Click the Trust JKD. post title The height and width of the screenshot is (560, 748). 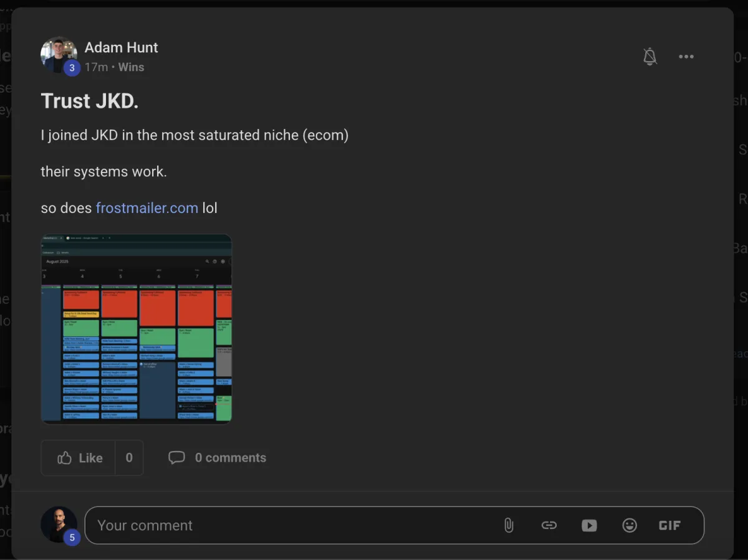[90, 101]
